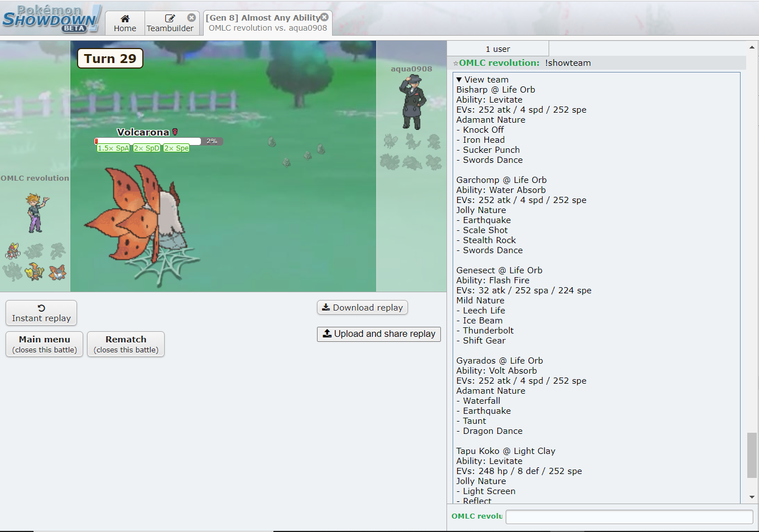
Task: Click the 1.5× SpA boost badge
Action: coord(113,148)
